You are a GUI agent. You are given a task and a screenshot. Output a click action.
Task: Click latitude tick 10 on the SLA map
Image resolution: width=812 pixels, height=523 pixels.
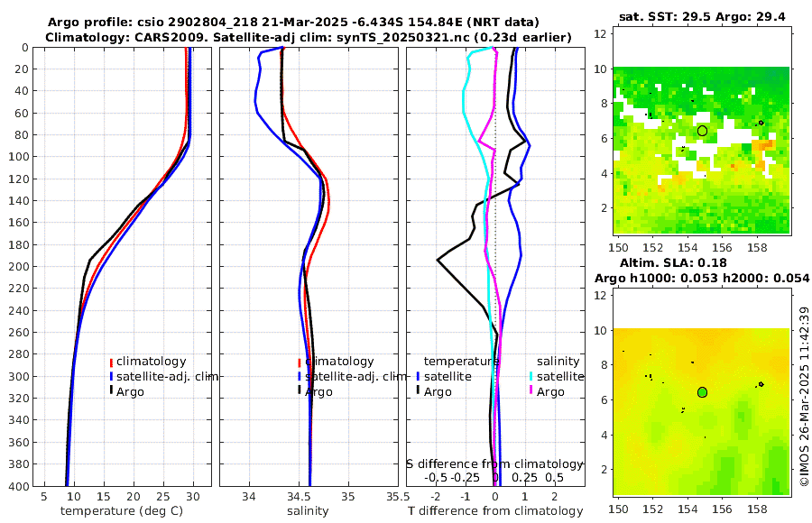pos(600,330)
